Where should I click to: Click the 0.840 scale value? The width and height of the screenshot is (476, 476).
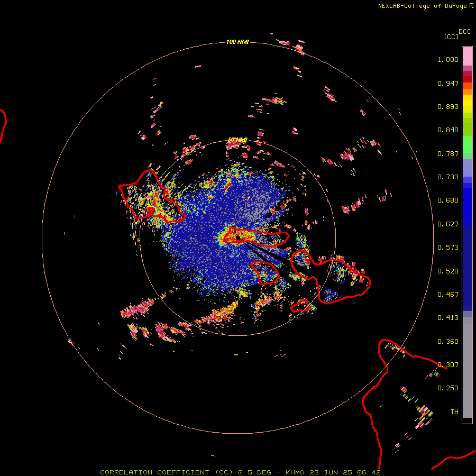pyautogui.click(x=448, y=130)
